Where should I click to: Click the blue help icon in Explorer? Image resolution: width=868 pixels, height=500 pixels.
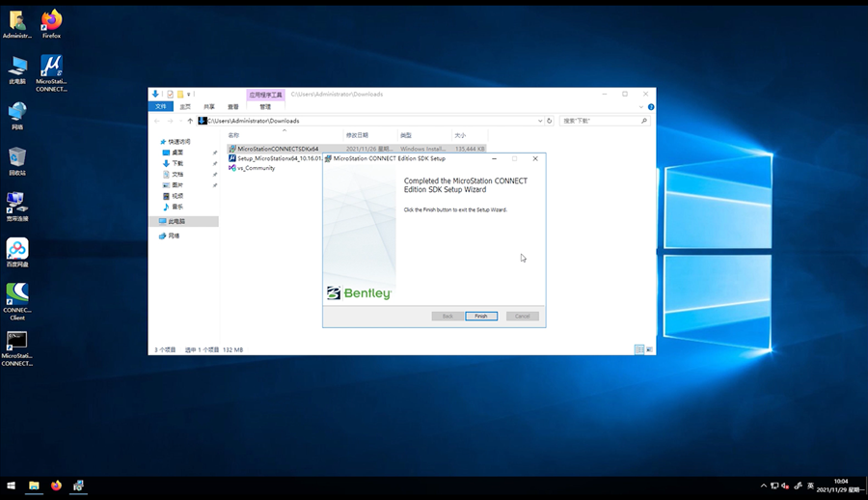651,107
